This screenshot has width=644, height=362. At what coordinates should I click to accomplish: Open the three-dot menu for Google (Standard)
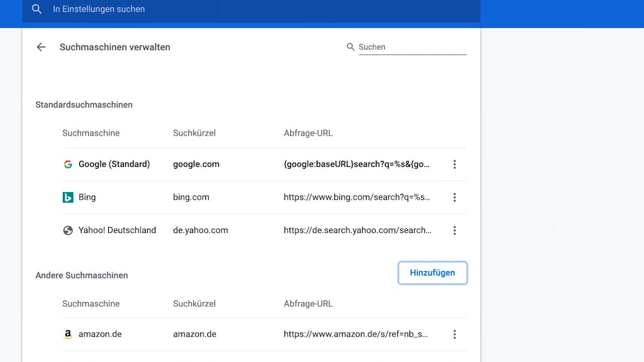coord(454,165)
